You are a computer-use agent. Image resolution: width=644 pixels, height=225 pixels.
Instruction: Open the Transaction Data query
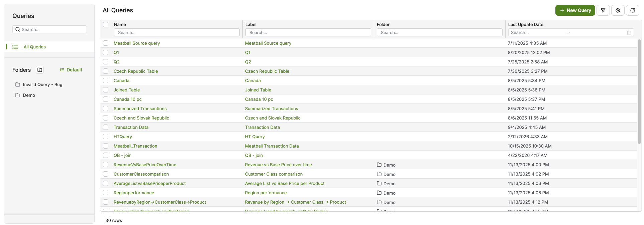click(131, 127)
